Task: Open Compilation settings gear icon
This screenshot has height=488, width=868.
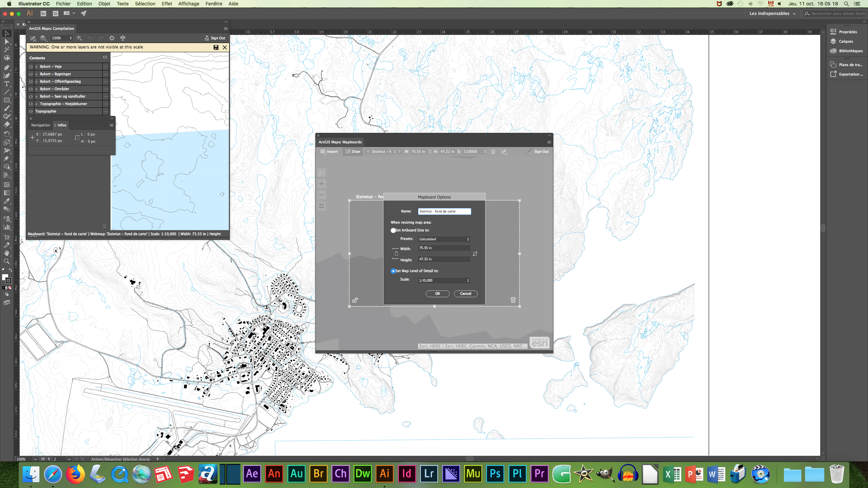Action: click(x=112, y=38)
